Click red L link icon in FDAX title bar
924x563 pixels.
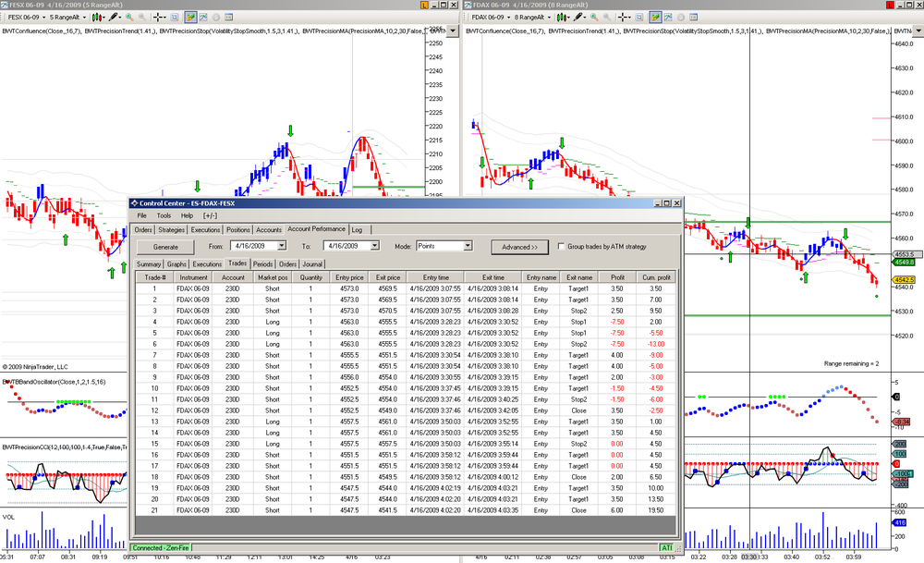pos(890,5)
